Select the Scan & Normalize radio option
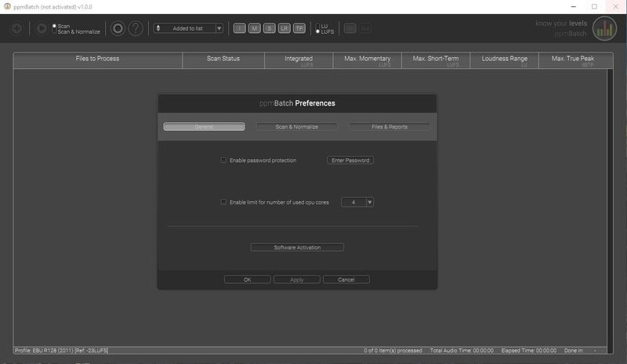 coord(54,32)
